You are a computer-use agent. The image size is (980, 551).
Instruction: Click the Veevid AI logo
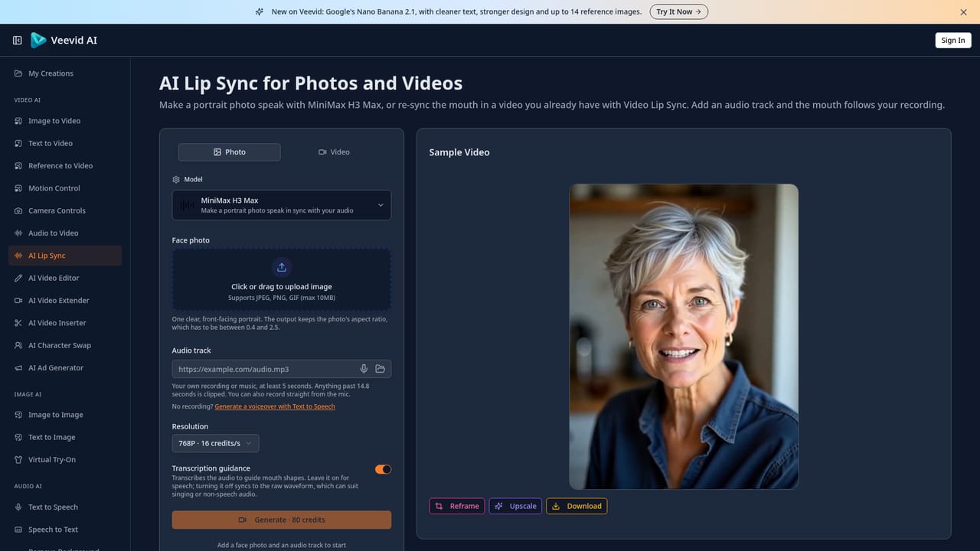point(64,41)
